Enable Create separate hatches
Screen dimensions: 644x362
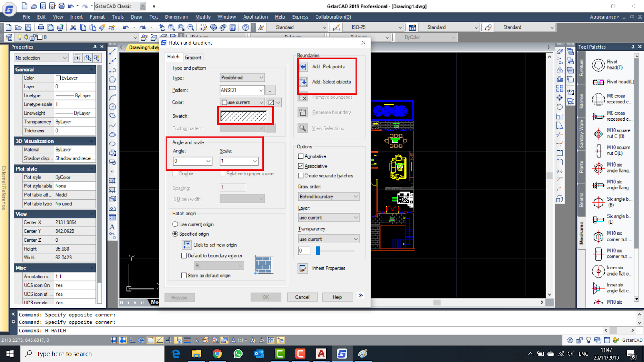click(x=301, y=176)
